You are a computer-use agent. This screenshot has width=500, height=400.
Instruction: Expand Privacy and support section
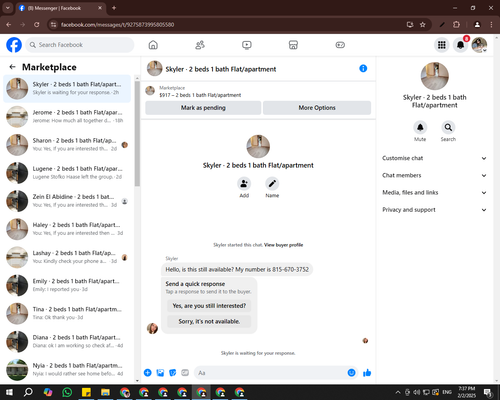click(x=434, y=210)
